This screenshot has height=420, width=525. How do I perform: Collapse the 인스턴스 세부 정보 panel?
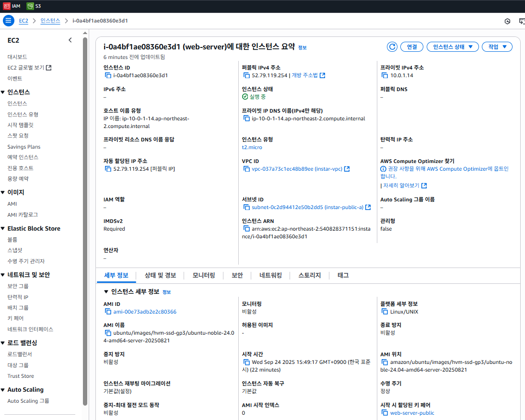106,292
